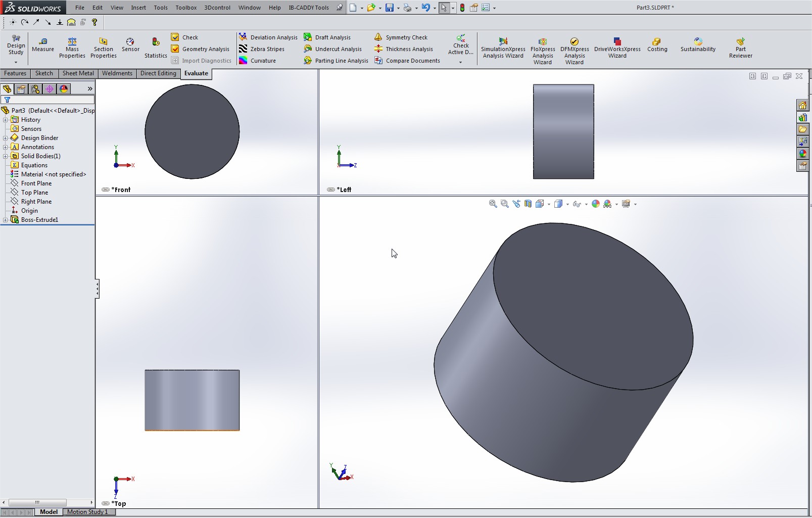
Task: Open the Design Study dropdown arrow
Action: 16,62
